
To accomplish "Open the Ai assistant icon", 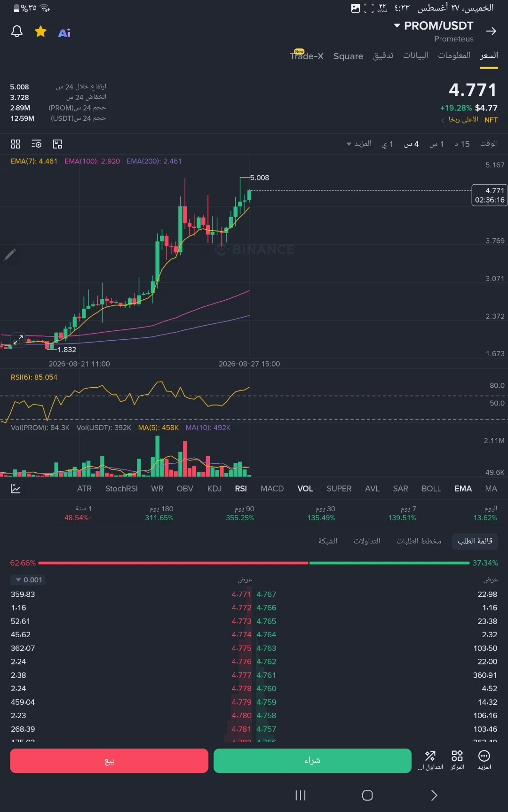I will pos(64,32).
